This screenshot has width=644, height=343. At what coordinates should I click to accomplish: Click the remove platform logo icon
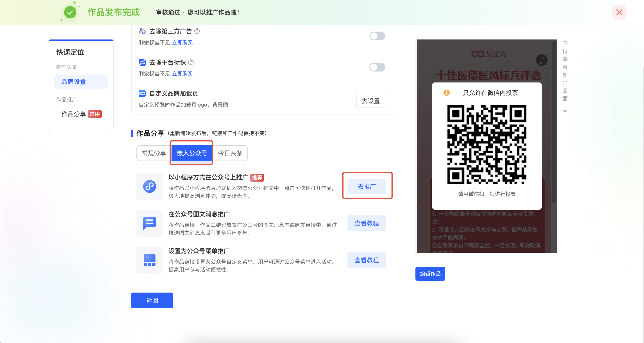(x=142, y=62)
